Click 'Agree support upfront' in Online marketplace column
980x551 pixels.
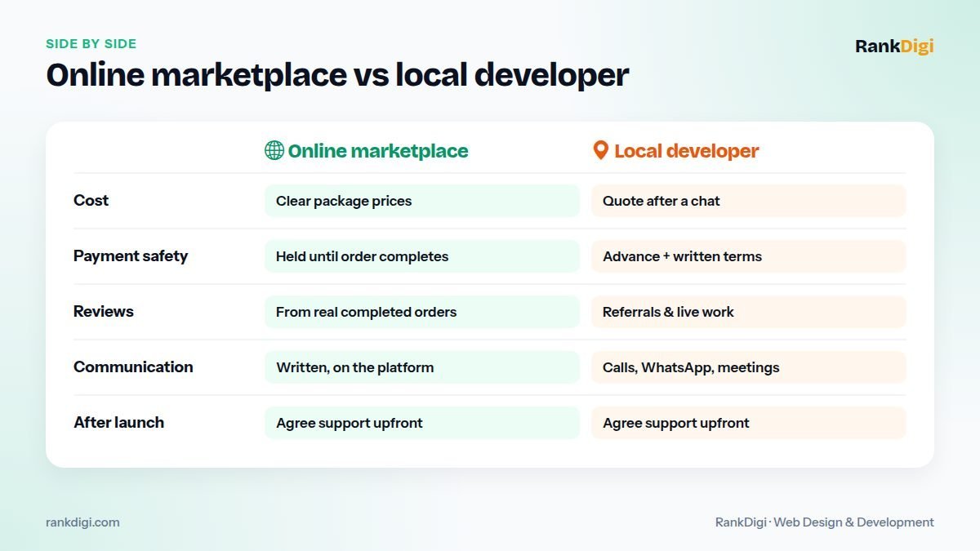coord(422,423)
